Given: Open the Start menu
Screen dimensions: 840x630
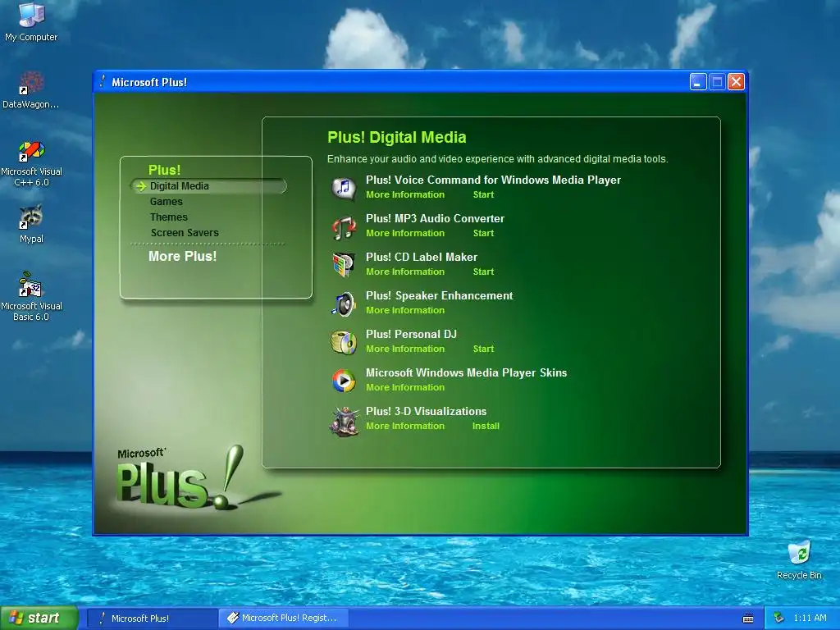Looking at the screenshot, I should (39, 619).
